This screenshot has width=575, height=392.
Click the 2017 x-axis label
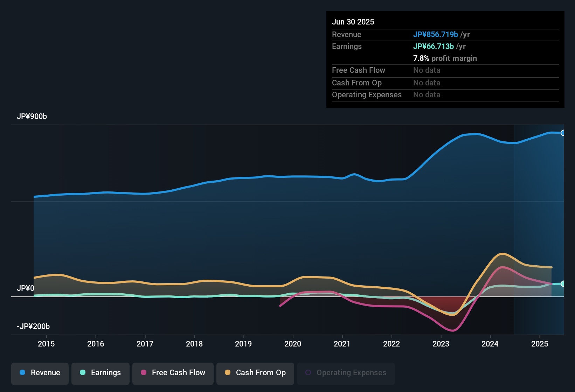pos(145,344)
